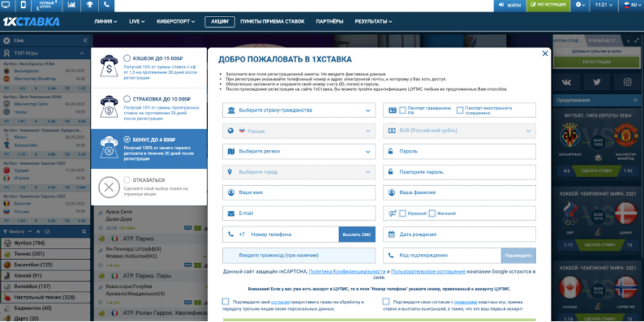Click the Villarreal club crest in offers
Screen dimensions: 644x322
(571, 134)
